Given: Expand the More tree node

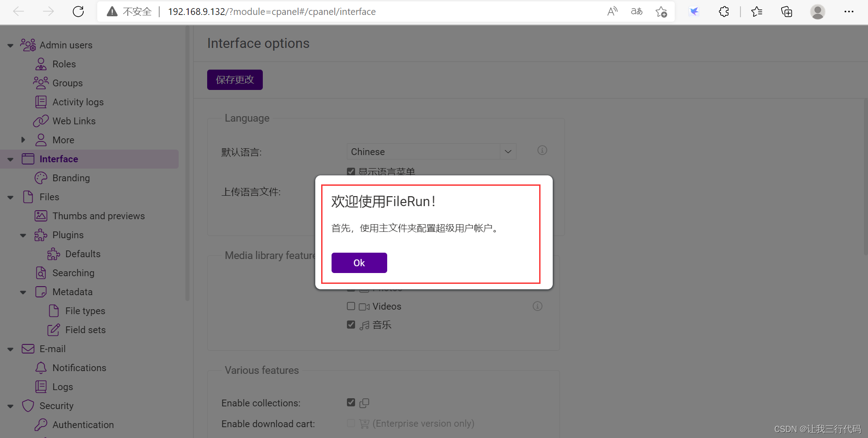Looking at the screenshot, I should pos(23,140).
